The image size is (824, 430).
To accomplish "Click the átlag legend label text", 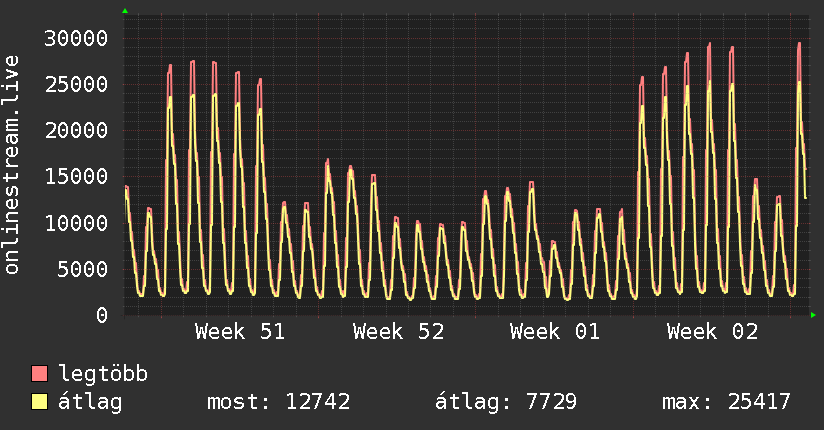I will click(x=92, y=402).
